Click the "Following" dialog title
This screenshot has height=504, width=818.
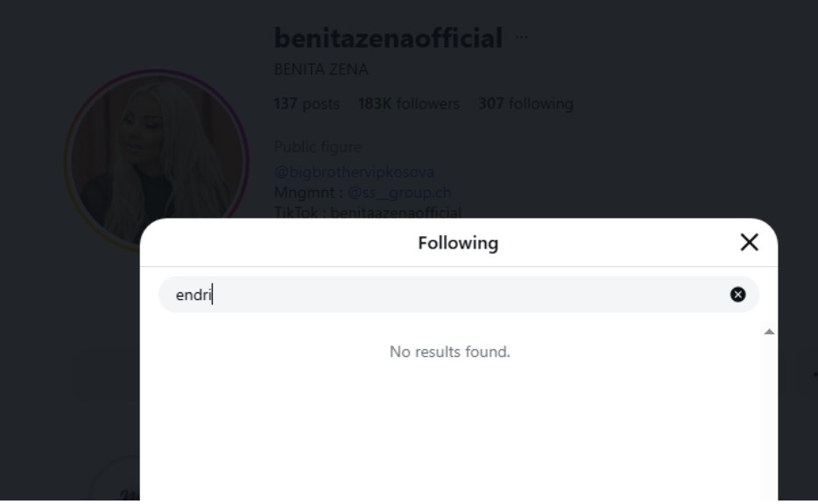[x=458, y=243]
